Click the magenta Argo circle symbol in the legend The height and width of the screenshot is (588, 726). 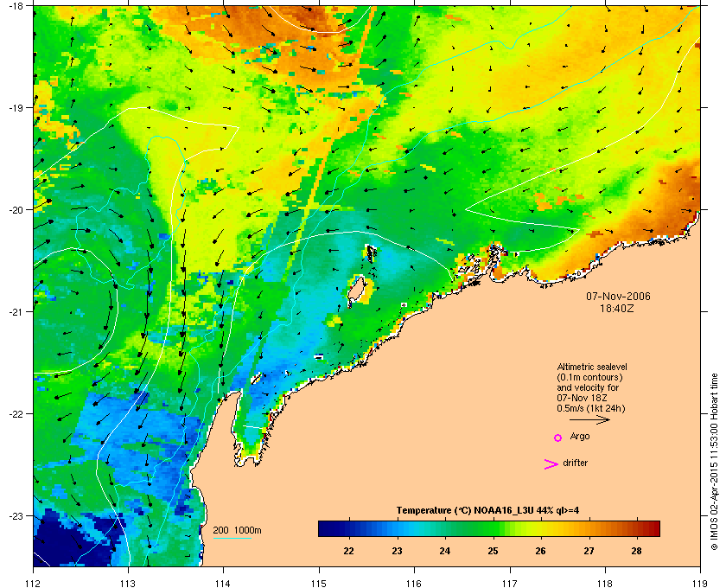click(557, 438)
